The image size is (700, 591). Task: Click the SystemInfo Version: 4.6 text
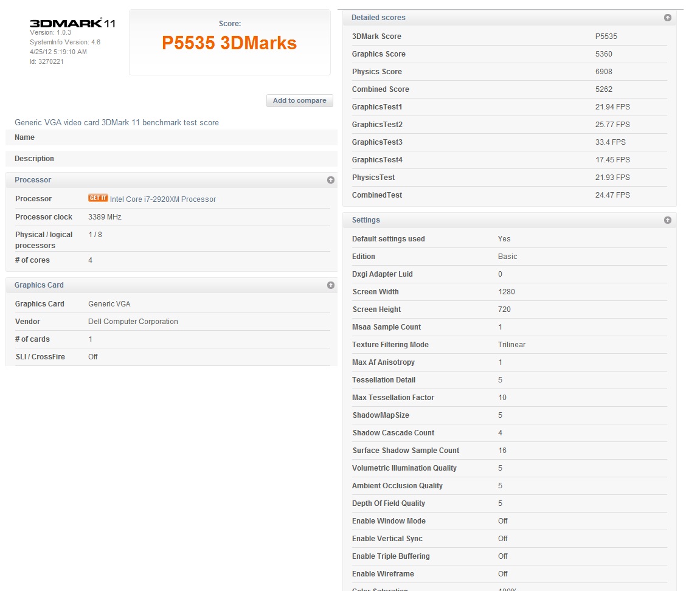point(65,42)
